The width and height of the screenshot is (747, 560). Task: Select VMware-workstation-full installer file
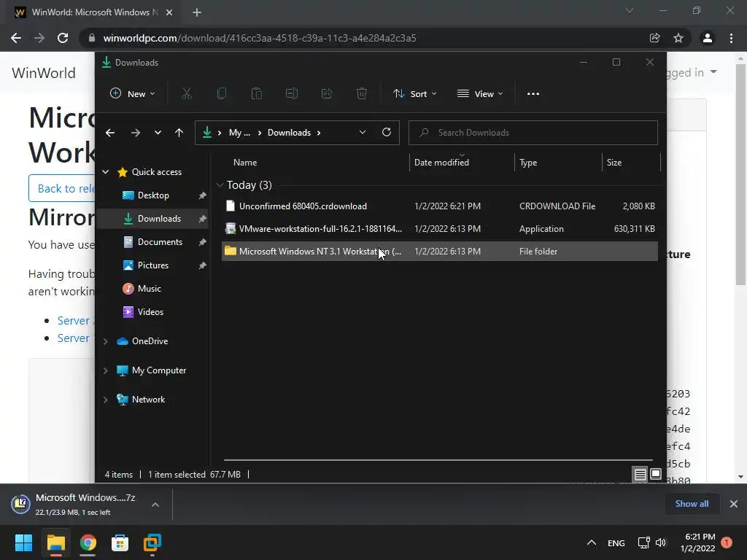pyautogui.click(x=440, y=228)
